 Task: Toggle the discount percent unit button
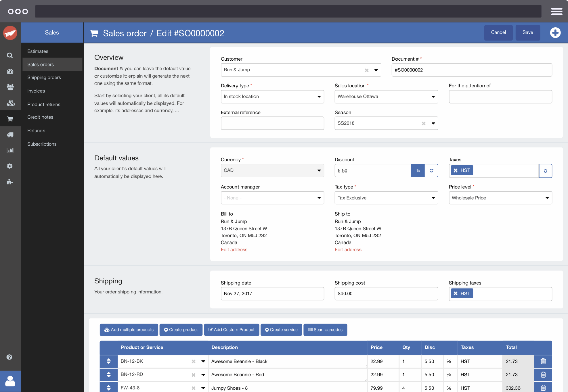pos(418,171)
